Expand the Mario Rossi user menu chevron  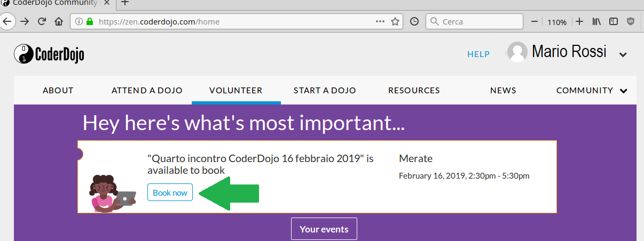click(x=623, y=54)
